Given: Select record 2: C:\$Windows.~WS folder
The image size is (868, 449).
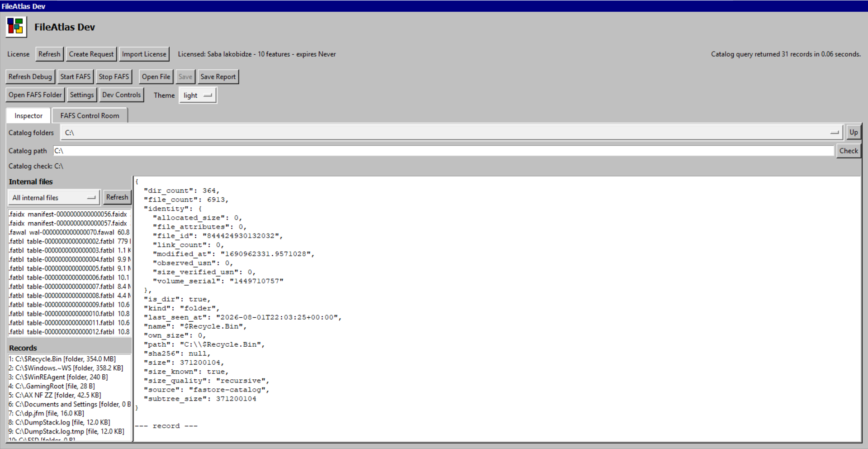Looking at the screenshot, I should click(70, 368).
